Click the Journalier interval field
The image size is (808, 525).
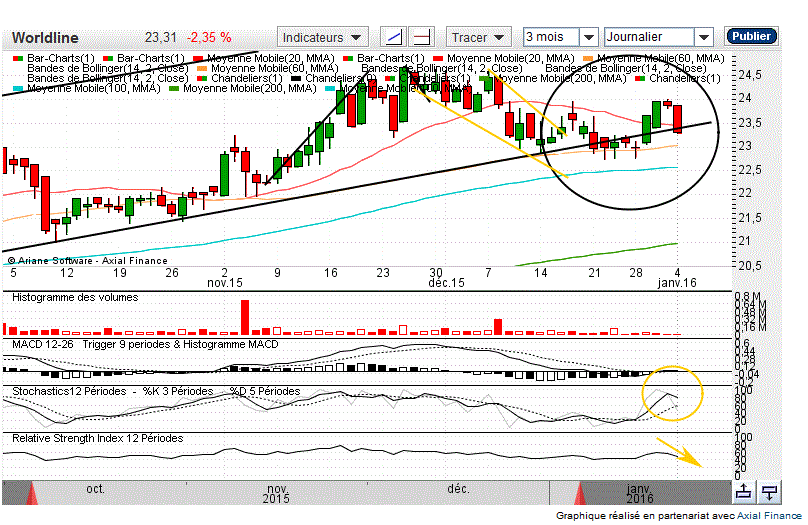click(x=649, y=37)
